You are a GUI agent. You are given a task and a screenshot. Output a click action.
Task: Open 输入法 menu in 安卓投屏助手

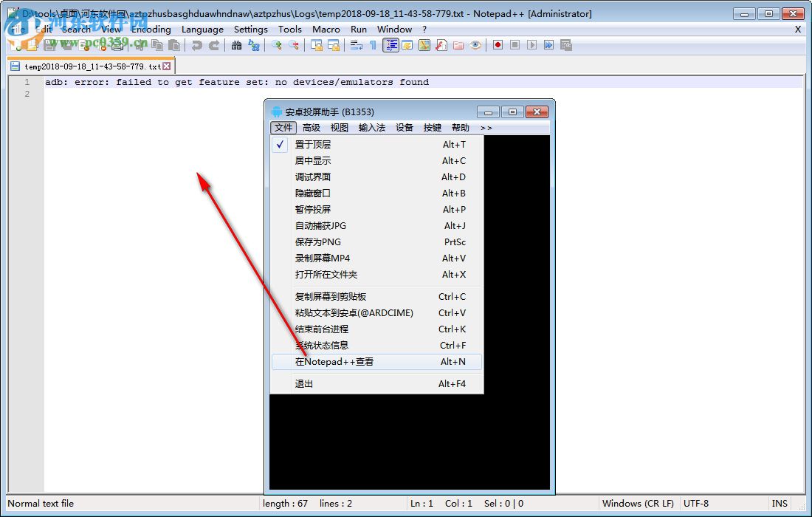click(x=372, y=128)
